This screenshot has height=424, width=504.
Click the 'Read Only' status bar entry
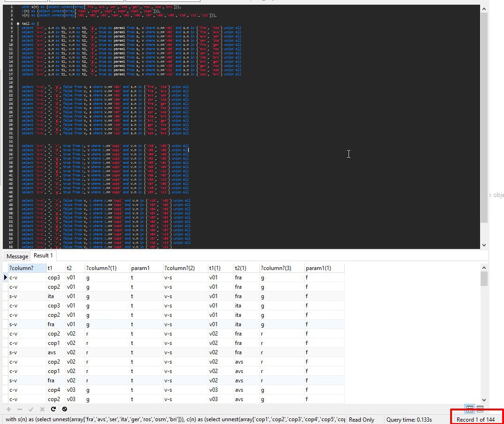[x=362, y=419]
